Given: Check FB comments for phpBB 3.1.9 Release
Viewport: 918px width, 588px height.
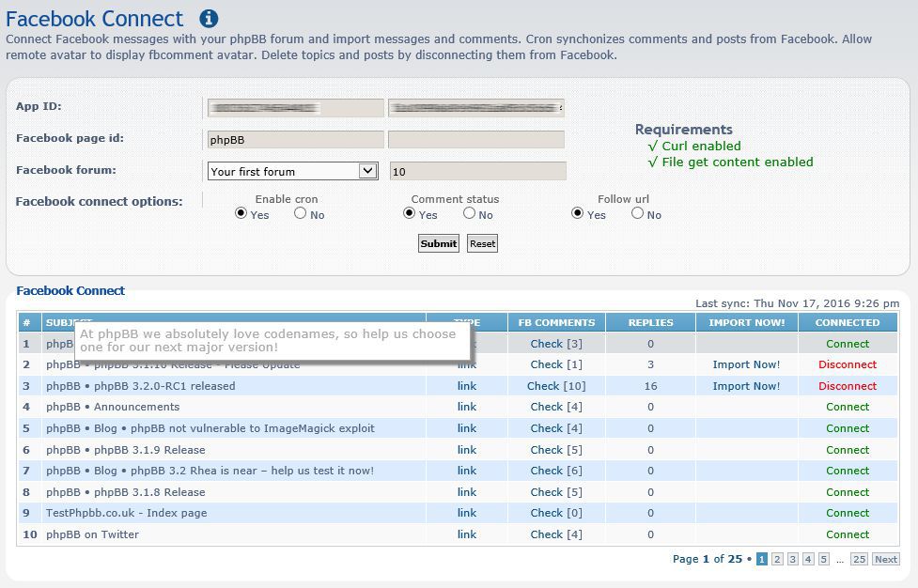Looking at the screenshot, I should click(x=555, y=450).
